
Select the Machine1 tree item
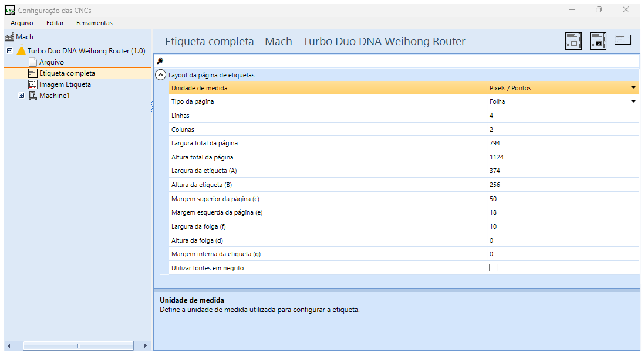(x=54, y=95)
